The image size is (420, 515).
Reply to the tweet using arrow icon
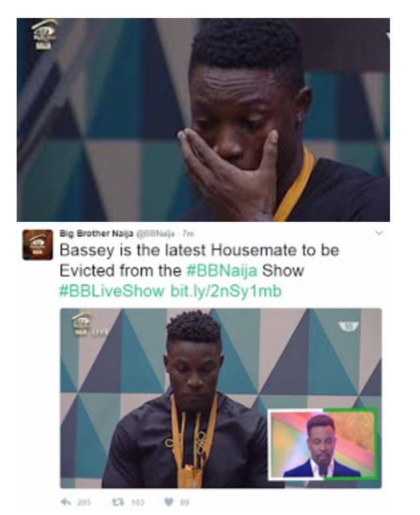click(x=67, y=502)
